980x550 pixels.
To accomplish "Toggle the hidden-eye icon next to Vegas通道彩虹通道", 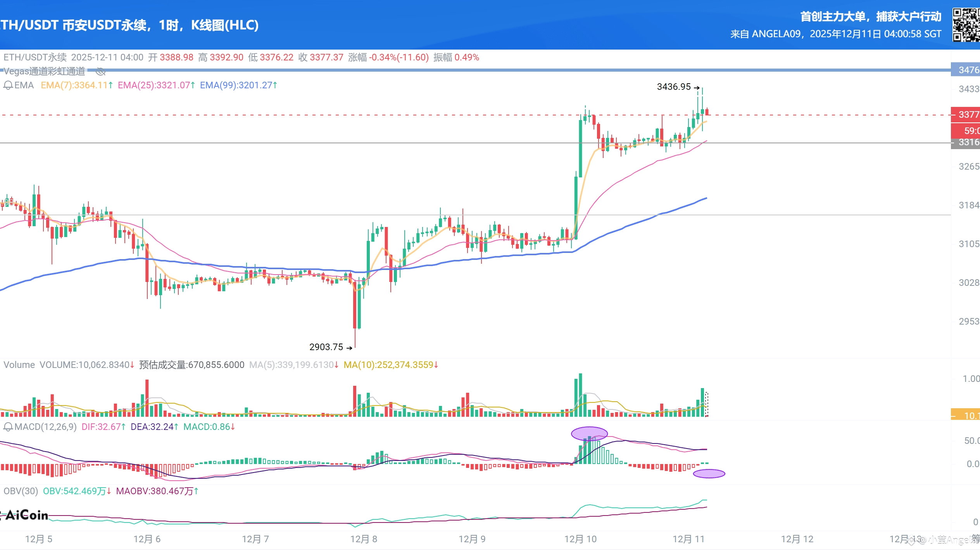I will [100, 71].
